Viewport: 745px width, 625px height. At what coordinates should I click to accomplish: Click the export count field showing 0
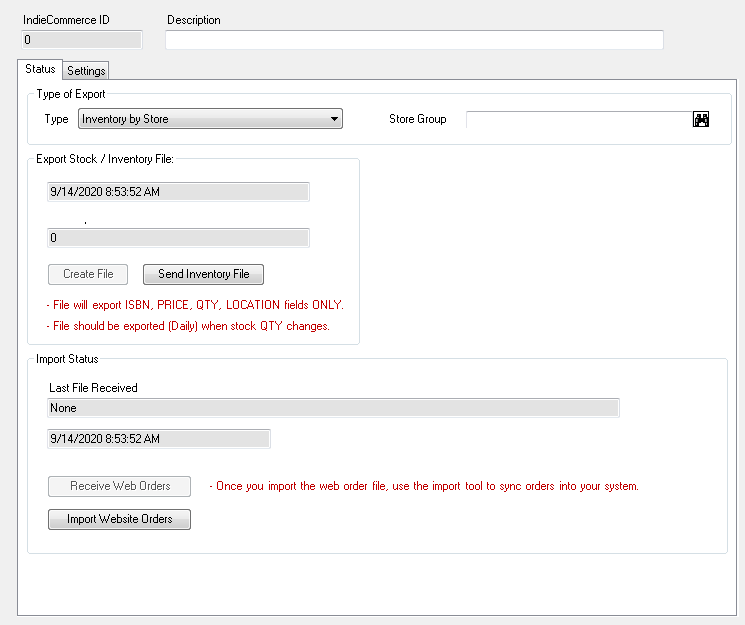(x=178, y=238)
